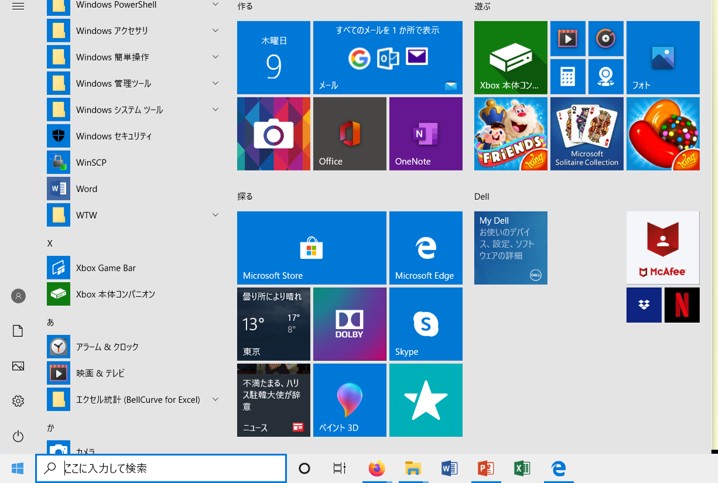
Task: Open the Office tile
Action: (349, 134)
